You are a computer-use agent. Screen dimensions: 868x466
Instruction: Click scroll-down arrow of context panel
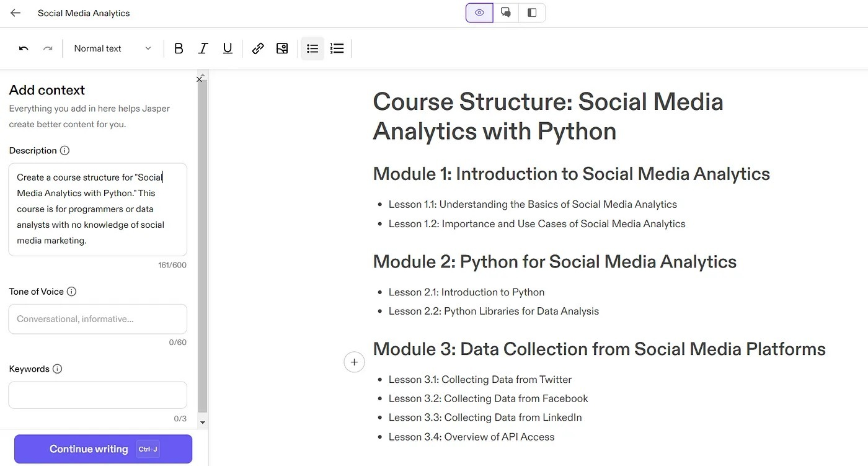click(x=202, y=423)
